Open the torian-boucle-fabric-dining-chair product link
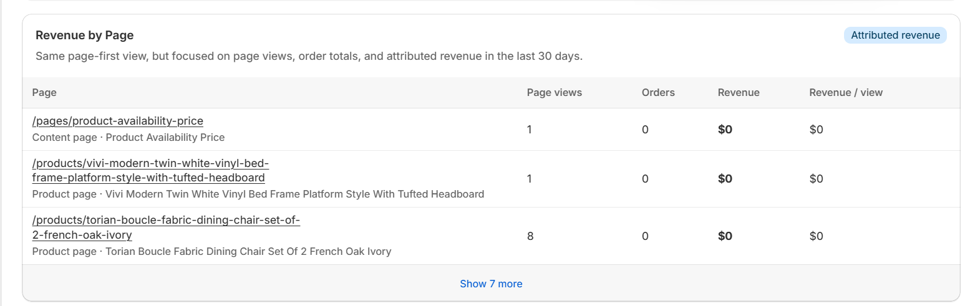The height and width of the screenshot is (306, 980). (165, 227)
